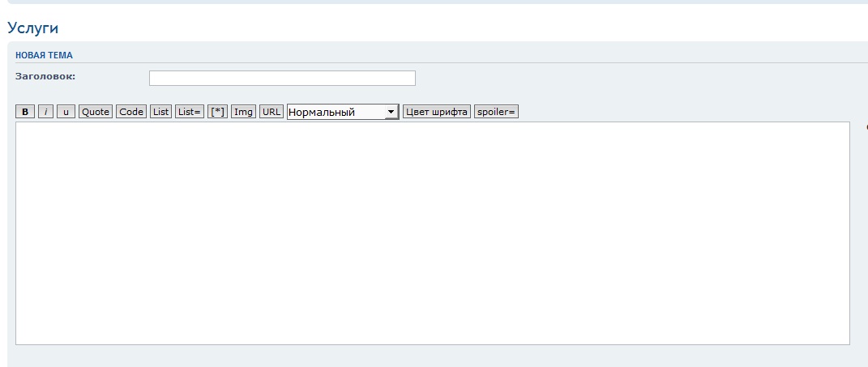The height and width of the screenshot is (367, 868).
Task: Insert a spoiler= tag
Action: 497,112
